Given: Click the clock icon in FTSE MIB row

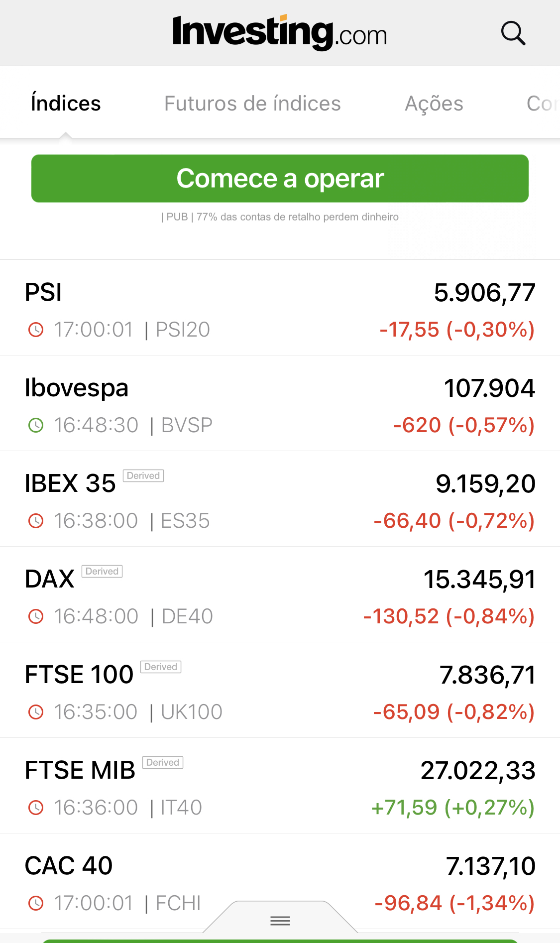Looking at the screenshot, I should [36, 808].
